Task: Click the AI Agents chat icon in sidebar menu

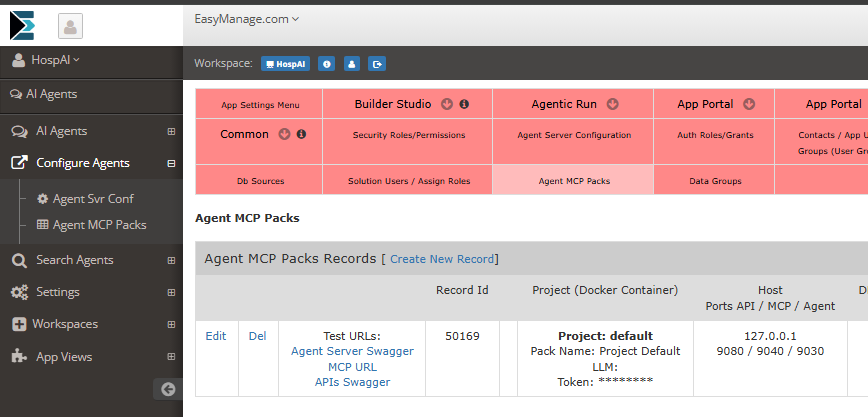Action: (19, 132)
